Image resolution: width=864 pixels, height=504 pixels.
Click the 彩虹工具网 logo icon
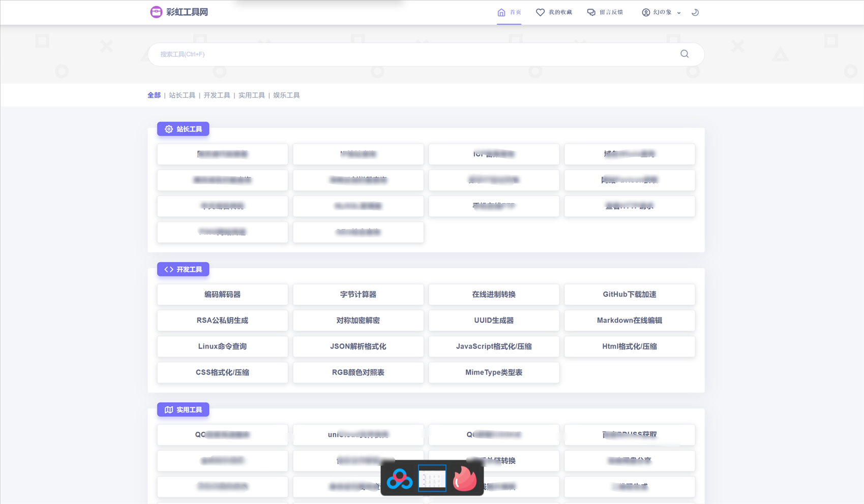point(156,12)
